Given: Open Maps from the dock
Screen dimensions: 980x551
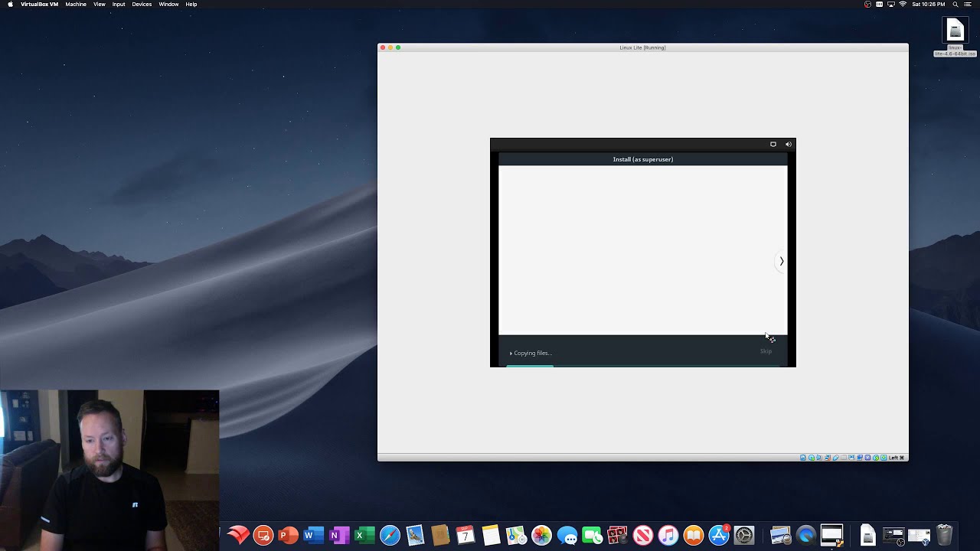Looking at the screenshot, I should click(516, 536).
